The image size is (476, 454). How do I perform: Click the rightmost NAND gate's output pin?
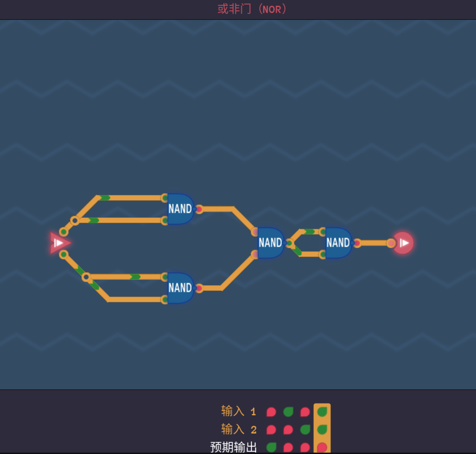[x=357, y=243]
